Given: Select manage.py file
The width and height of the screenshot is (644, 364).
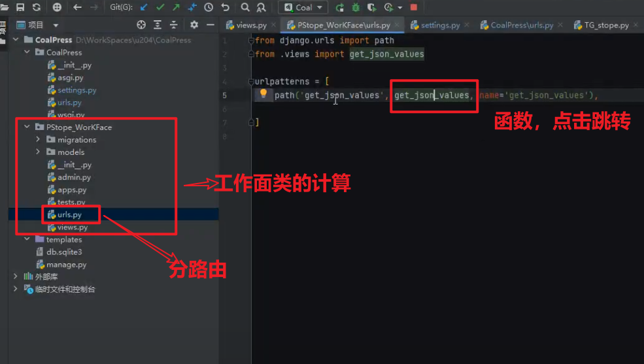Looking at the screenshot, I should pyautogui.click(x=66, y=265).
